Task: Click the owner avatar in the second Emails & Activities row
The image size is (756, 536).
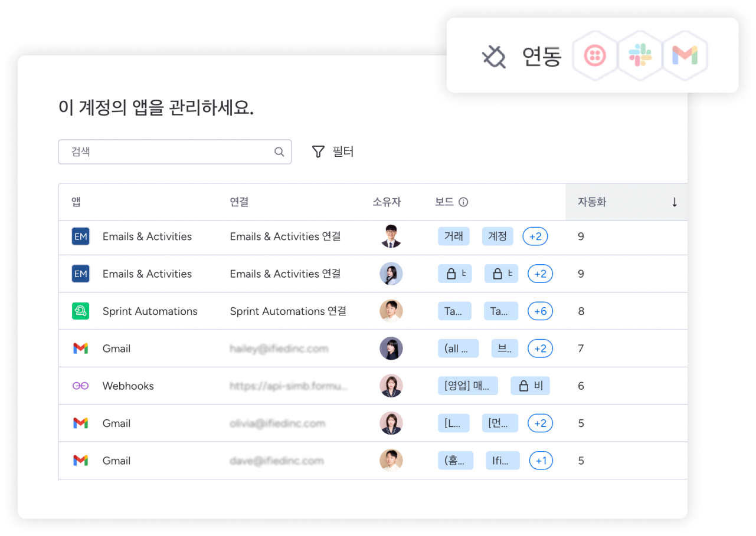Action: [x=391, y=274]
